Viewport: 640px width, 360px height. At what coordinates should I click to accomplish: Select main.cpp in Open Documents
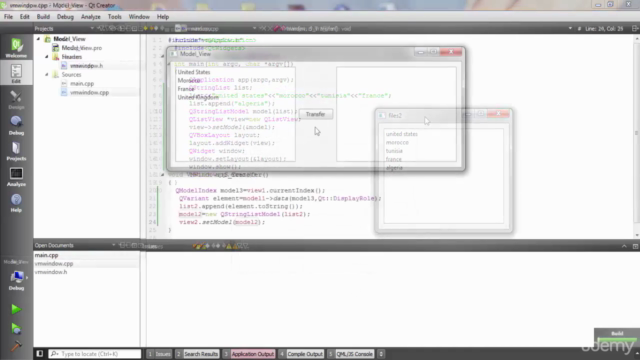(46, 255)
